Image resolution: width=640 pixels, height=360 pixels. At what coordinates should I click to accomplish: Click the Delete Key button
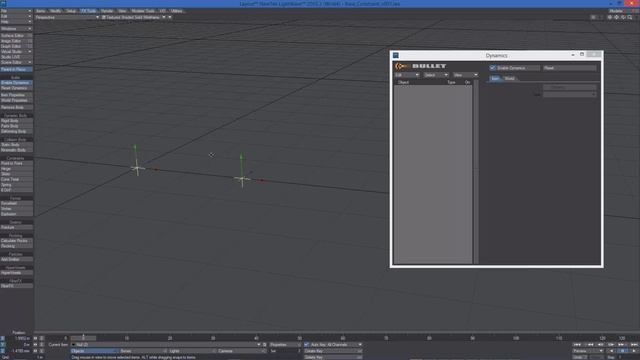click(333, 357)
